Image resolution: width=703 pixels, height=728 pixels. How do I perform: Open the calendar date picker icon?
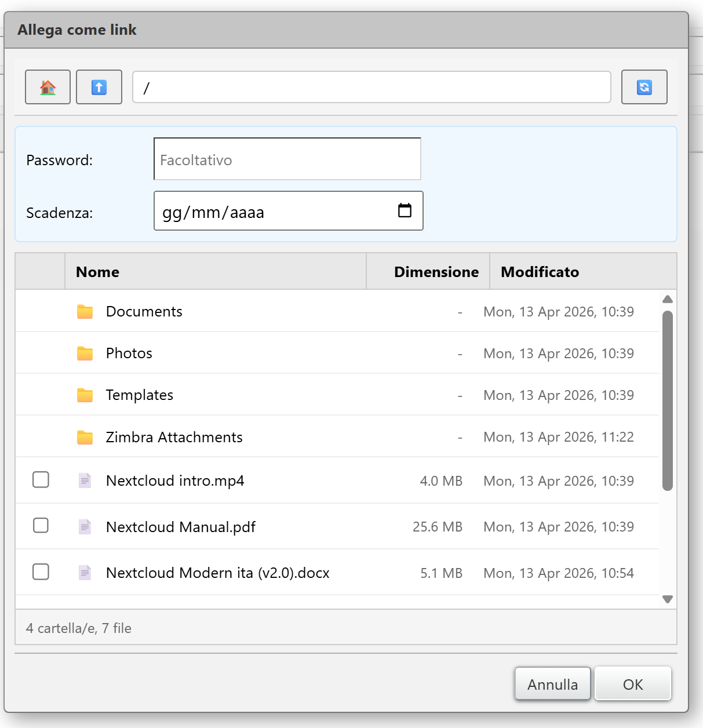pos(405,210)
